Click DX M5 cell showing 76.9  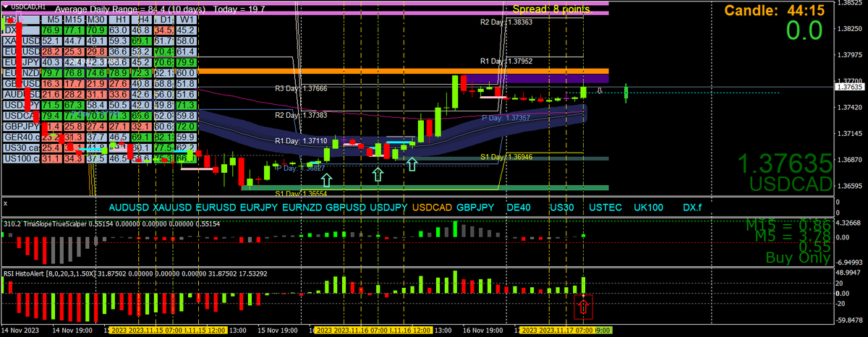pos(51,30)
